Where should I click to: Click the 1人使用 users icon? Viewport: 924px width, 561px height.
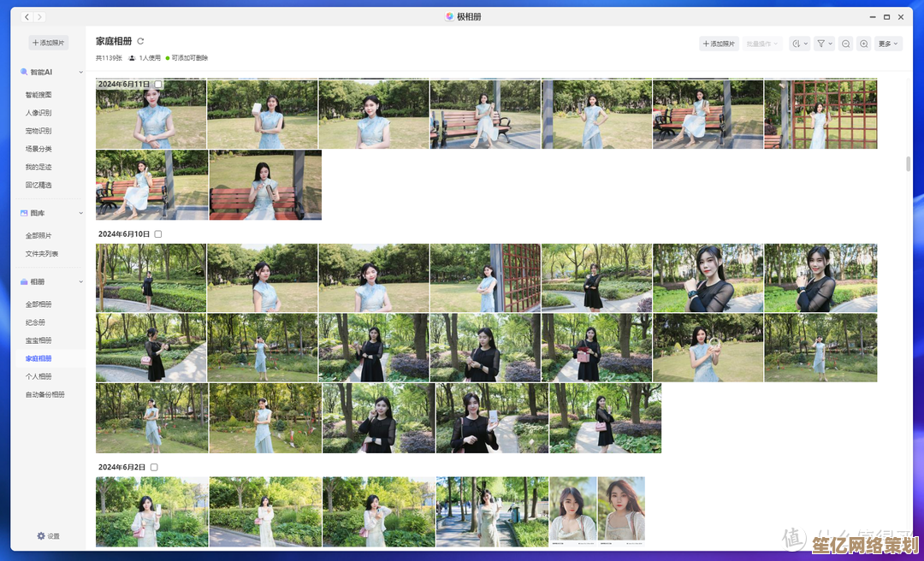click(x=132, y=58)
